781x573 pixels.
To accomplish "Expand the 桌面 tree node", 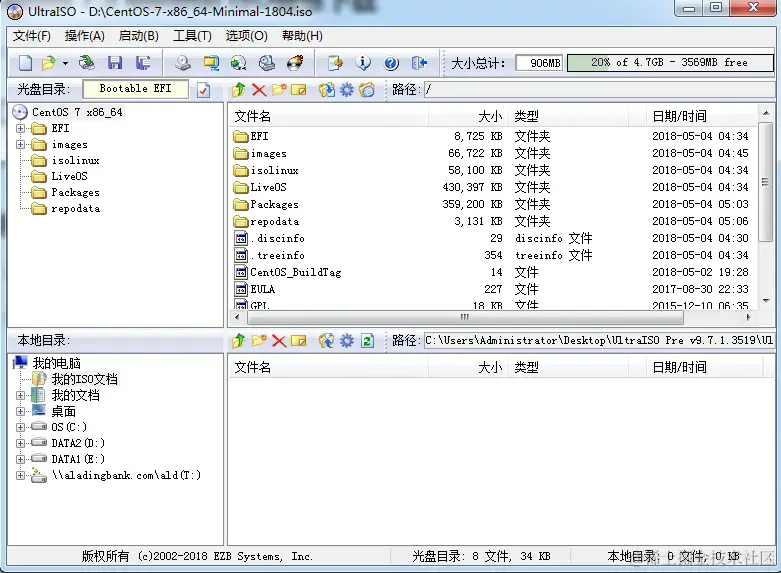I will [20, 412].
